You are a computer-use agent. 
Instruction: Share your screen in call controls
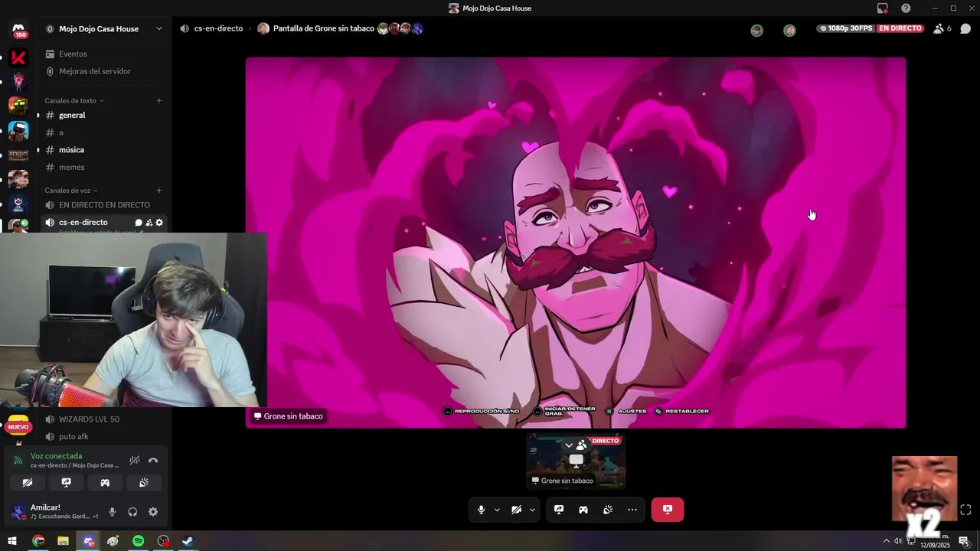click(x=559, y=510)
